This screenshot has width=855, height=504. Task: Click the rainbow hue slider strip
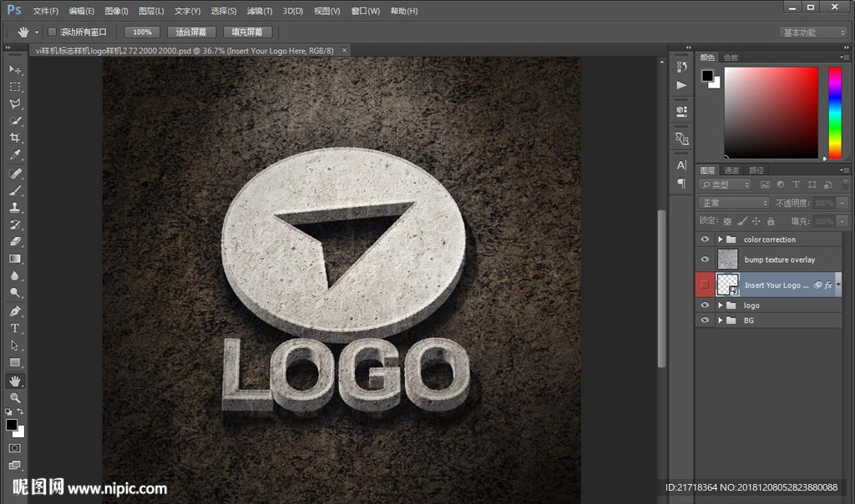(x=834, y=113)
